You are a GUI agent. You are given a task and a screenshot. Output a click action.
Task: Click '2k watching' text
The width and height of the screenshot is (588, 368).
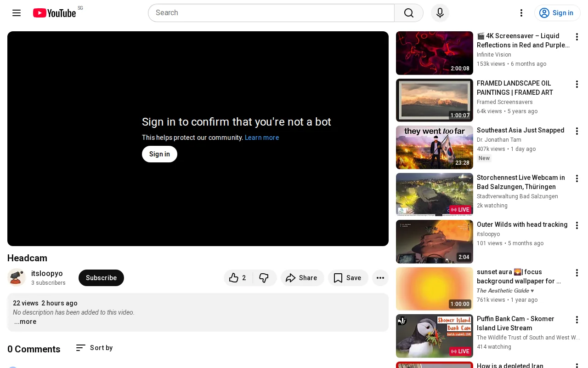[492, 206]
